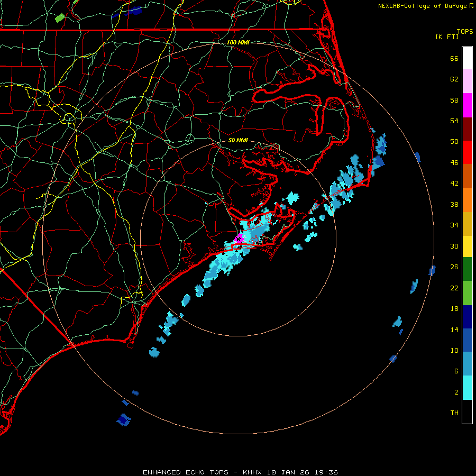Click the 'NEXLAB-College of DuPage' credit text
The height and width of the screenshot is (476, 476).
coord(423,6)
